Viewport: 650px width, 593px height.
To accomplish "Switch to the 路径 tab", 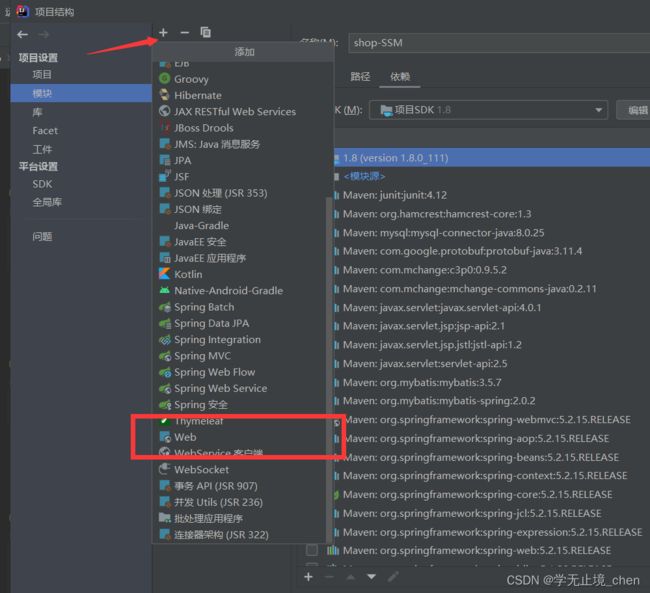I will pyautogui.click(x=360, y=76).
